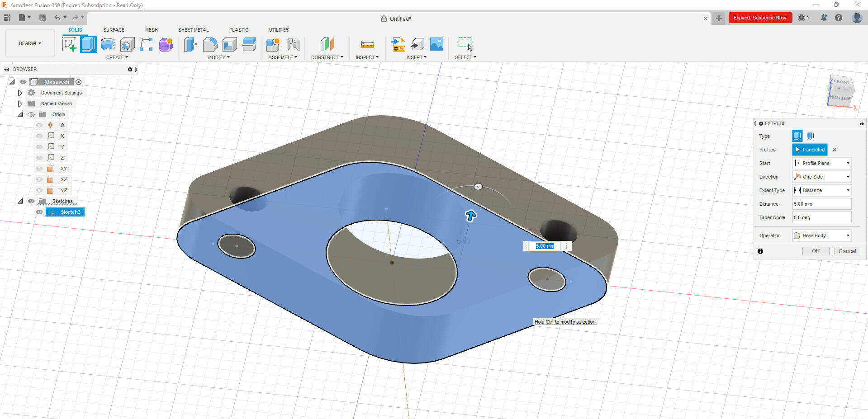Select the thin extrude type button

click(x=810, y=136)
